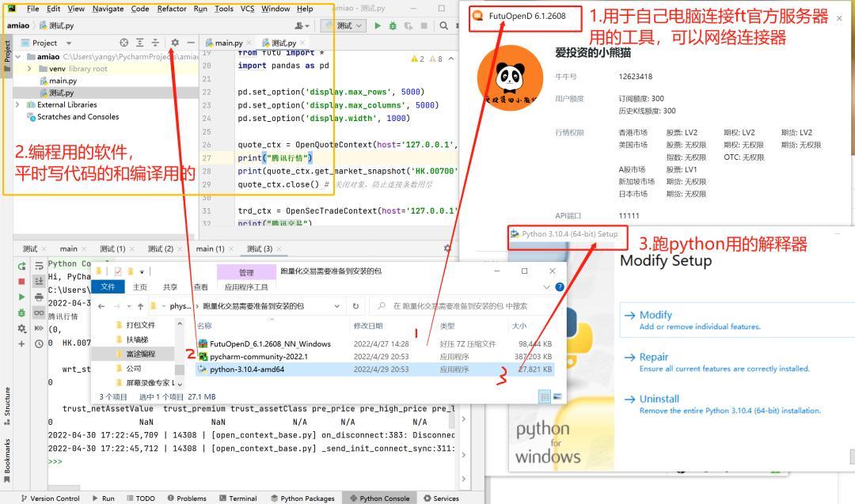Click the search magnifier icon in PyCharm toolbar
Viewport: 855px width, 504px height.
pos(444,25)
